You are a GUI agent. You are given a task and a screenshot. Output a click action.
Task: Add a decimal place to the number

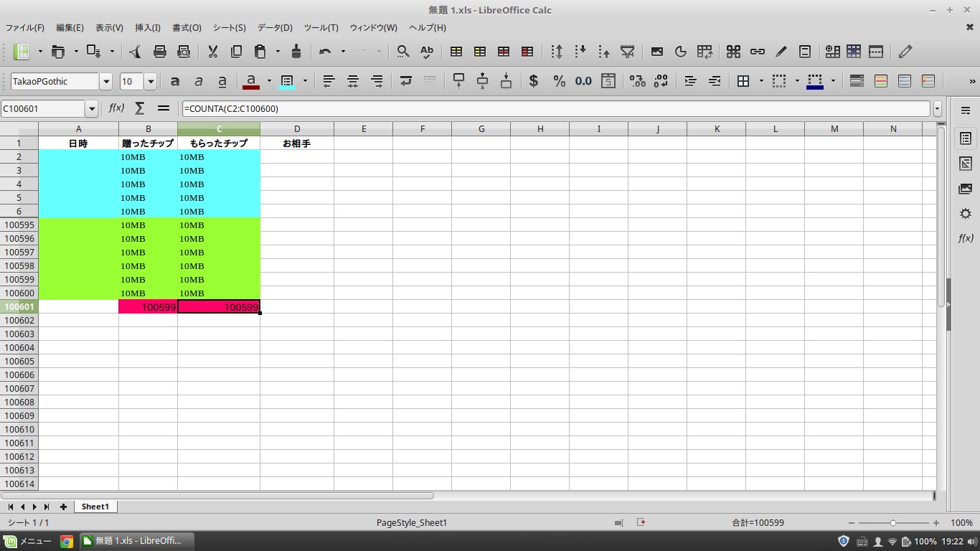[637, 81]
